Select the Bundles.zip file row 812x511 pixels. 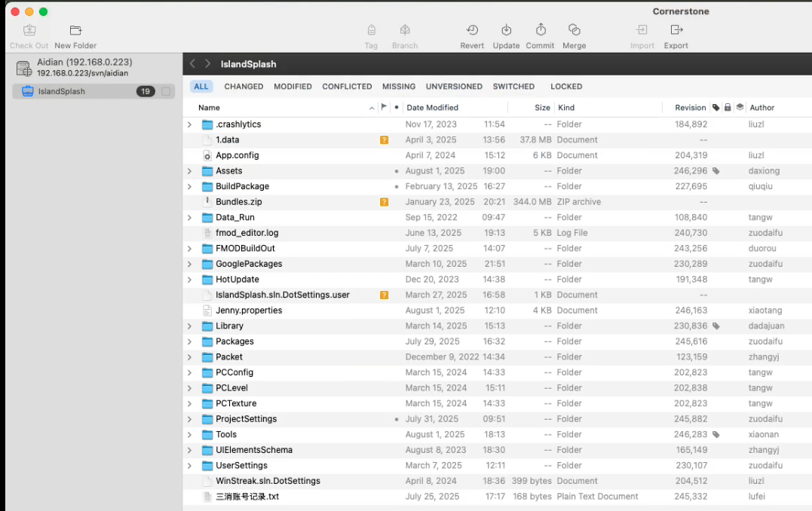pyautogui.click(x=239, y=202)
